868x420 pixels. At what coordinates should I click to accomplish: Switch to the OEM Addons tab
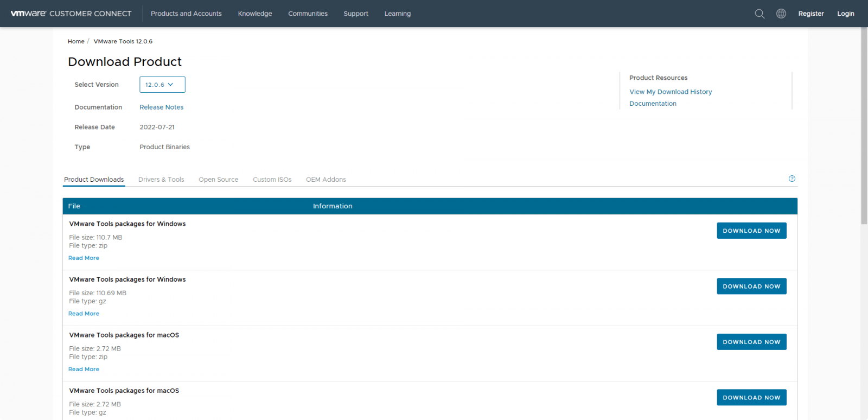tap(326, 180)
